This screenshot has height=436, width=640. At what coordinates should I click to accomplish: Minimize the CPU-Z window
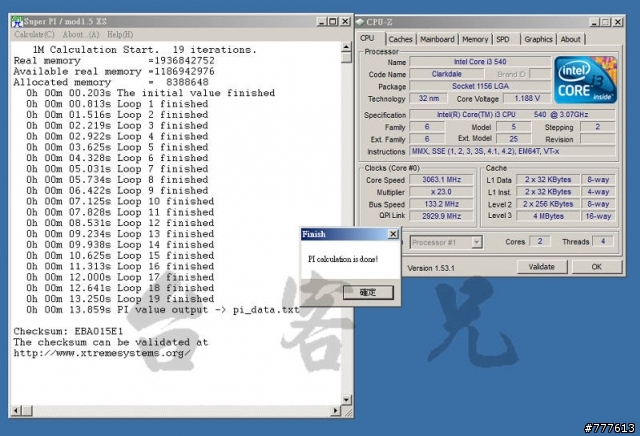[594, 22]
